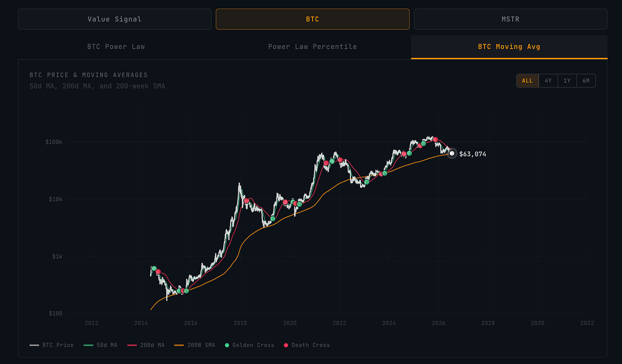Screen dimensions: 622x364
Task: Click the death cross marker near 2018 peak
Action: click(246, 201)
